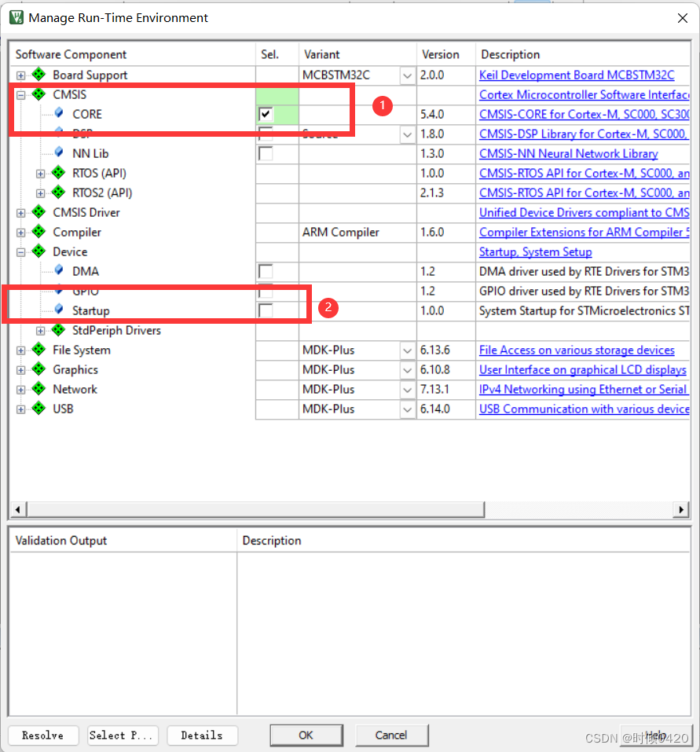Click the scroll left arrow
This screenshot has width=700, height=752.
[x=18, y=509]
